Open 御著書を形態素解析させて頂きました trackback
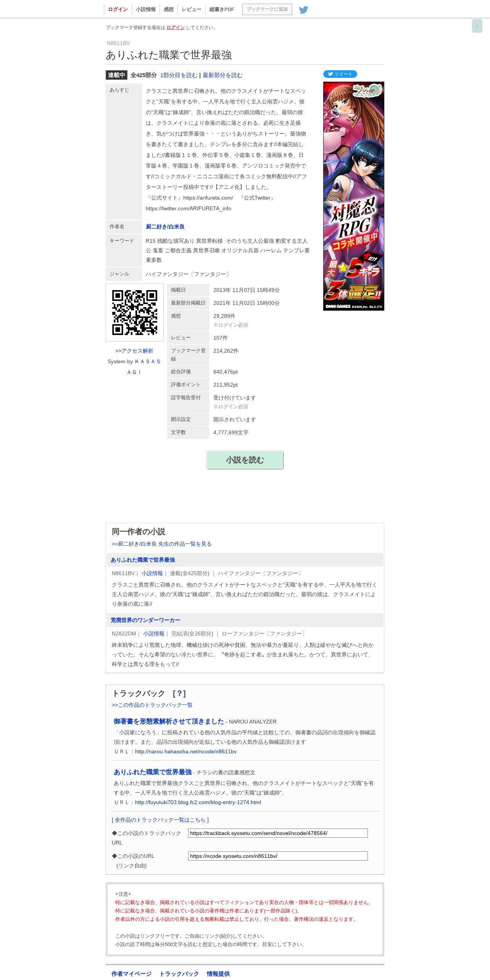 point(169,721)
